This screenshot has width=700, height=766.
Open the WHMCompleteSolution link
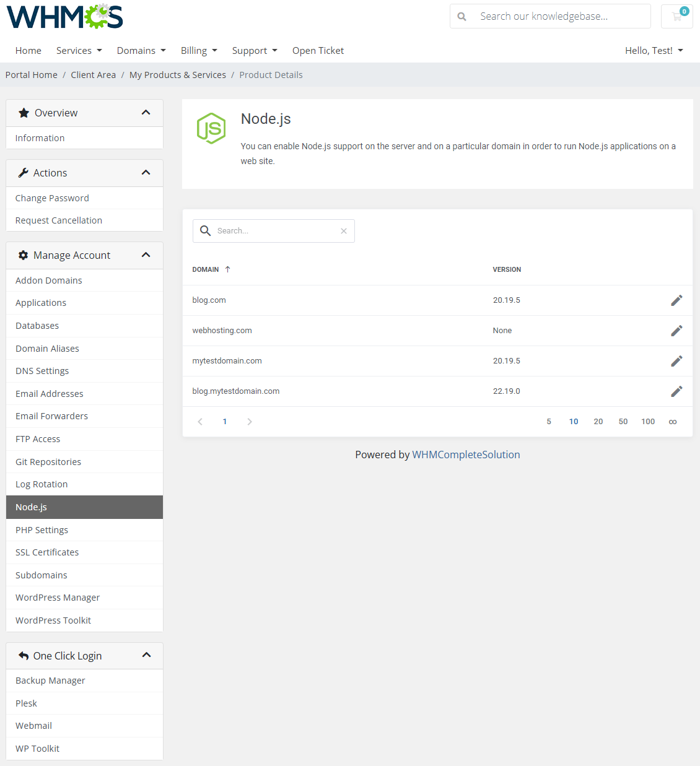[466, 454]
